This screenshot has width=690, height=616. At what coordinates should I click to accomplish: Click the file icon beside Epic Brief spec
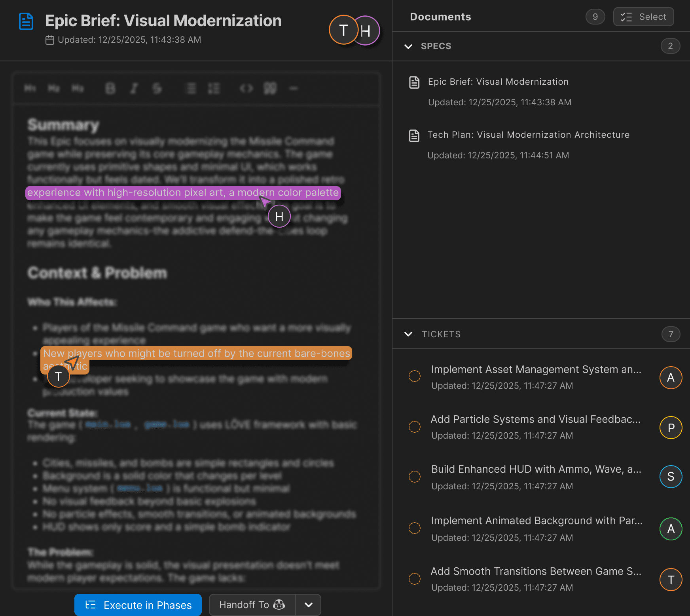414,82
